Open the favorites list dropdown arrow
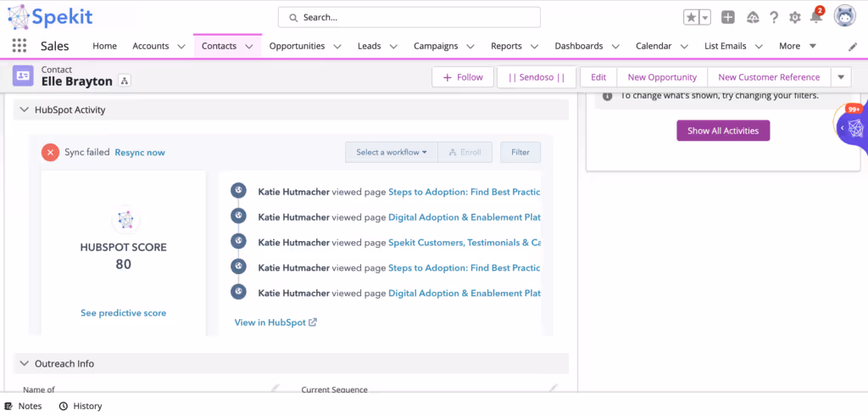Screen dimensions: 868x415 click(704, 17)
